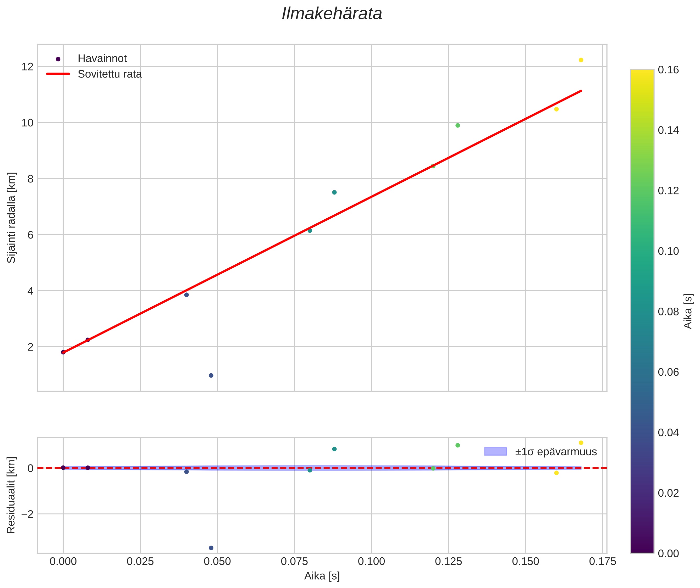The image size is (700, 588).
Task: Click the yellow topmost data point near 12 km
Action: pos(581,60)
